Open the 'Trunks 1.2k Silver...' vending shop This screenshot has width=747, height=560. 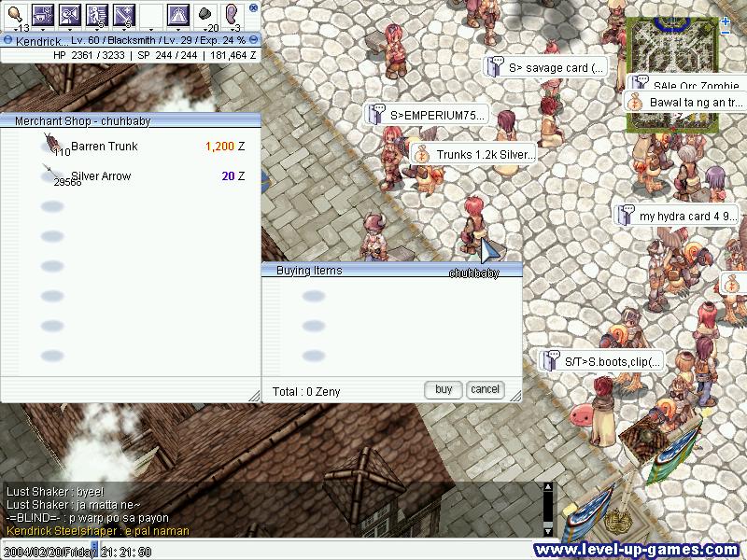point(474,154)
